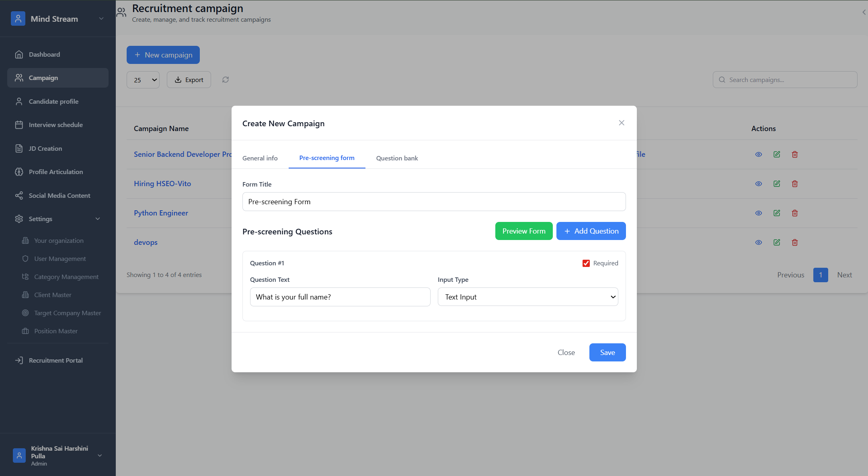Click eye view icon for Senior Backend Developer
The image size is (868, 476).
(759, 154)
